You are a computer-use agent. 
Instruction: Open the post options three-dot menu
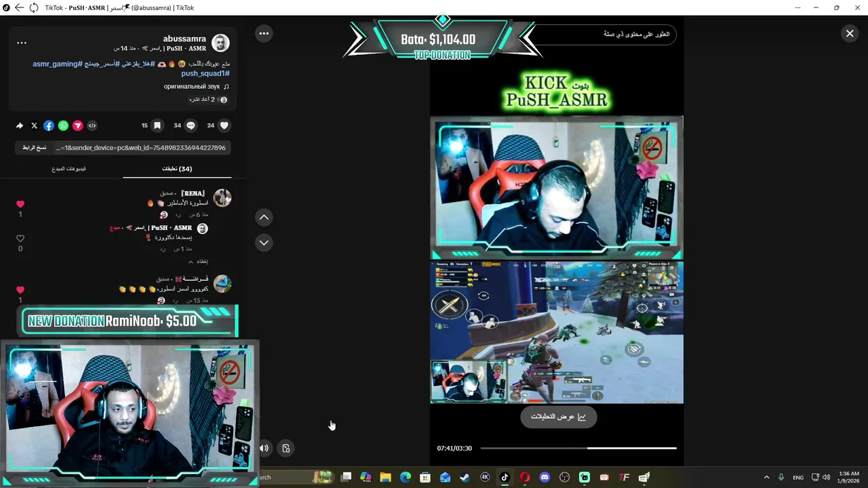click(x=22, y=43)
